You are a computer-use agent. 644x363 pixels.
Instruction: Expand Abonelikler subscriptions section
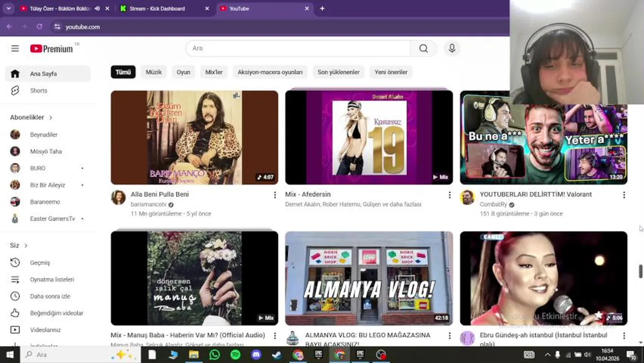click(31, 117)
